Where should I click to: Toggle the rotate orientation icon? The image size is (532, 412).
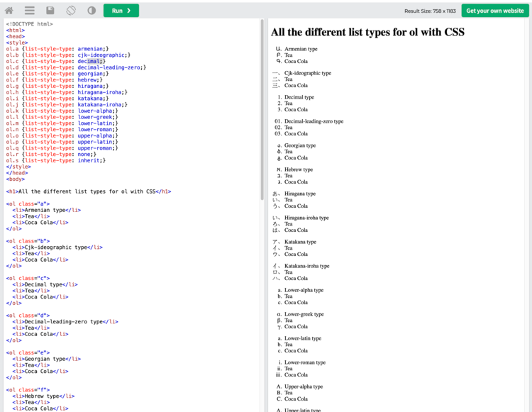(x=71, y=11)
